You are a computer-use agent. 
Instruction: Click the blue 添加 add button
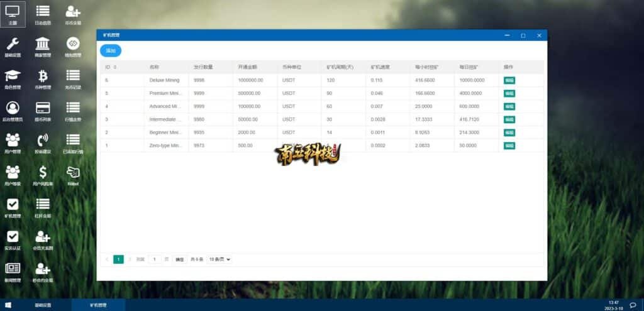111,50
